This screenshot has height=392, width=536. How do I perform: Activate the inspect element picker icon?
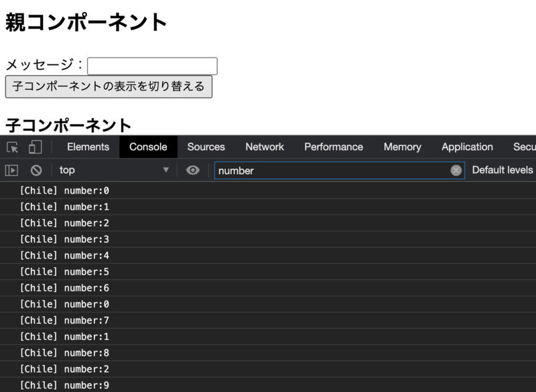tap(12, 147)
